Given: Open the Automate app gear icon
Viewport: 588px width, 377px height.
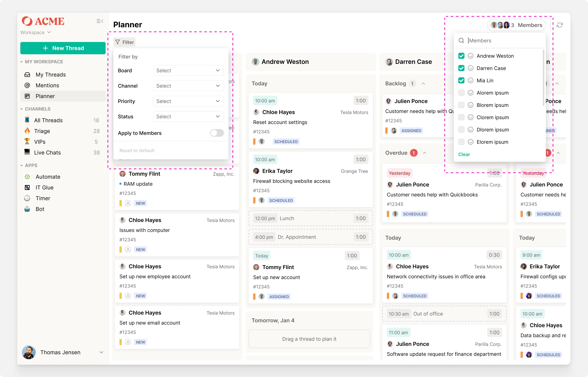Looking at the screenshot, I should [27, 177].
